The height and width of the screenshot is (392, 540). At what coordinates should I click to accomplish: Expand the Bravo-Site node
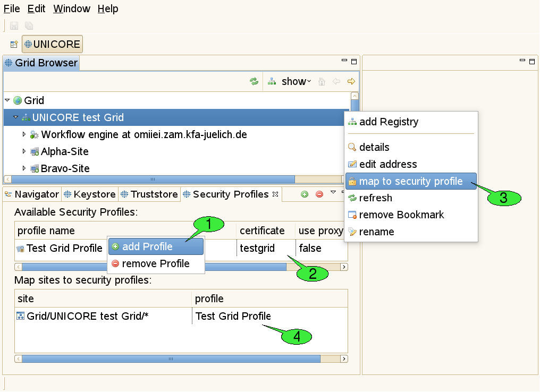[x=24, y=168]
